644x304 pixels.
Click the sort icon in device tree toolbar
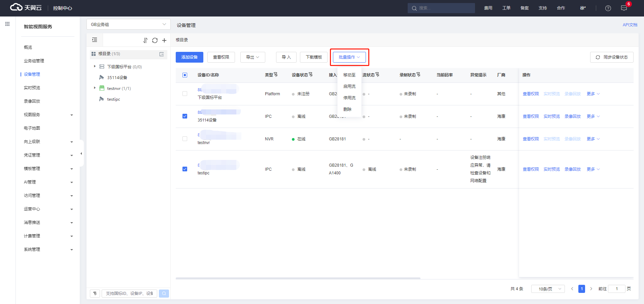tap(145, 40)
